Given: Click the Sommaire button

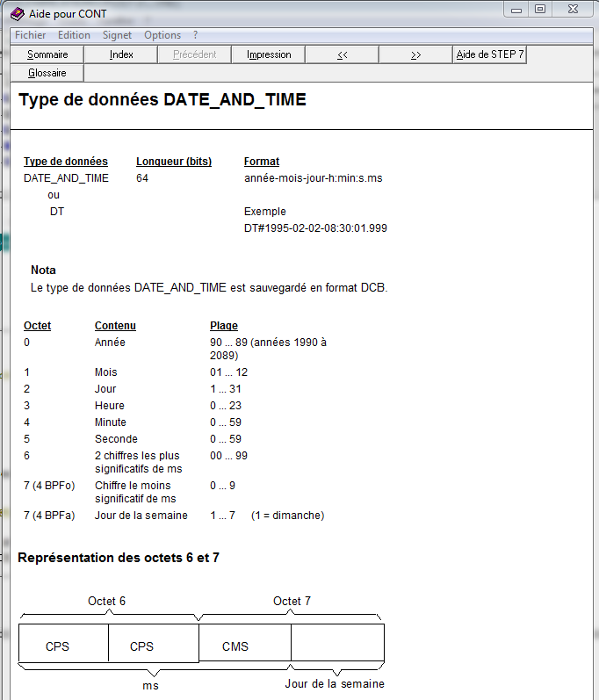Looking at the screenshot, I should (47, 54).
